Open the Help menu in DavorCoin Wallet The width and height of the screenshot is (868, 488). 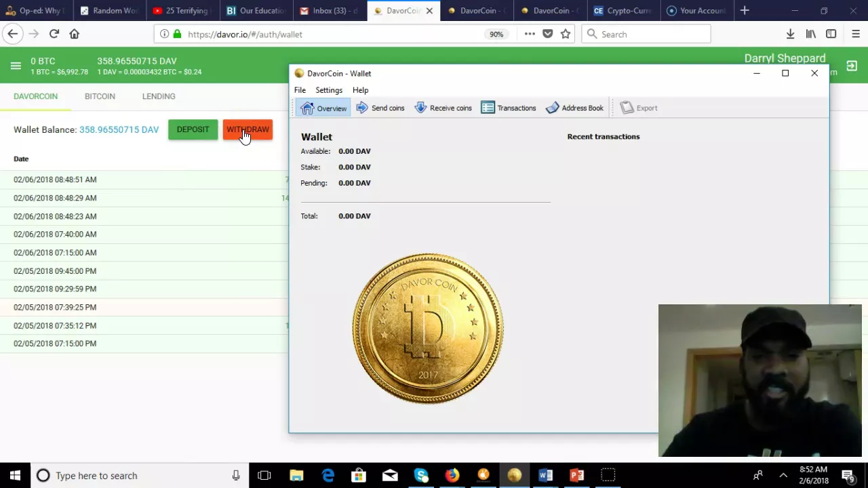pyautogui.click(x=360, y=90)
